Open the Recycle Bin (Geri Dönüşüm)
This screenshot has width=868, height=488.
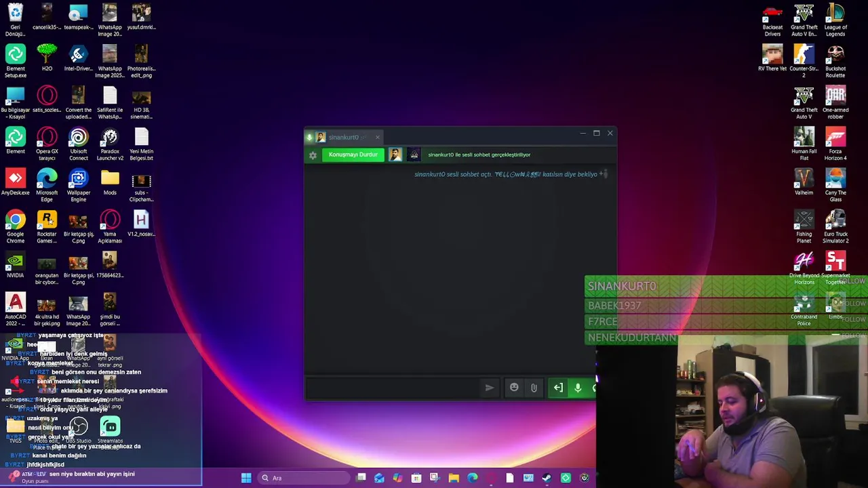click(15, 20)
